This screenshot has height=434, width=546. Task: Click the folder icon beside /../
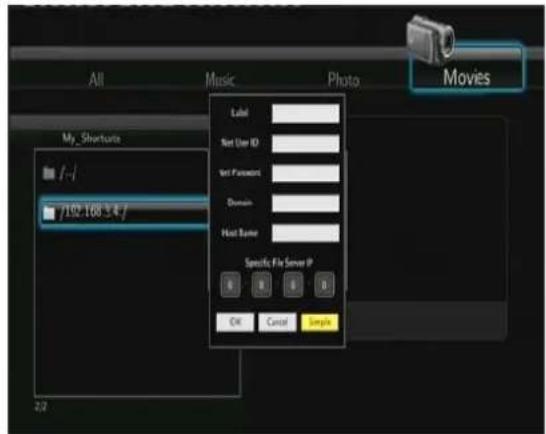49,173
